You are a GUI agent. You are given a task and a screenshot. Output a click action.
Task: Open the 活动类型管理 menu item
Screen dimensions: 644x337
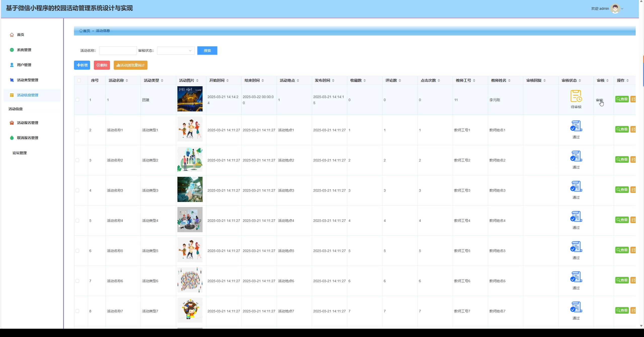pos(28,80)
